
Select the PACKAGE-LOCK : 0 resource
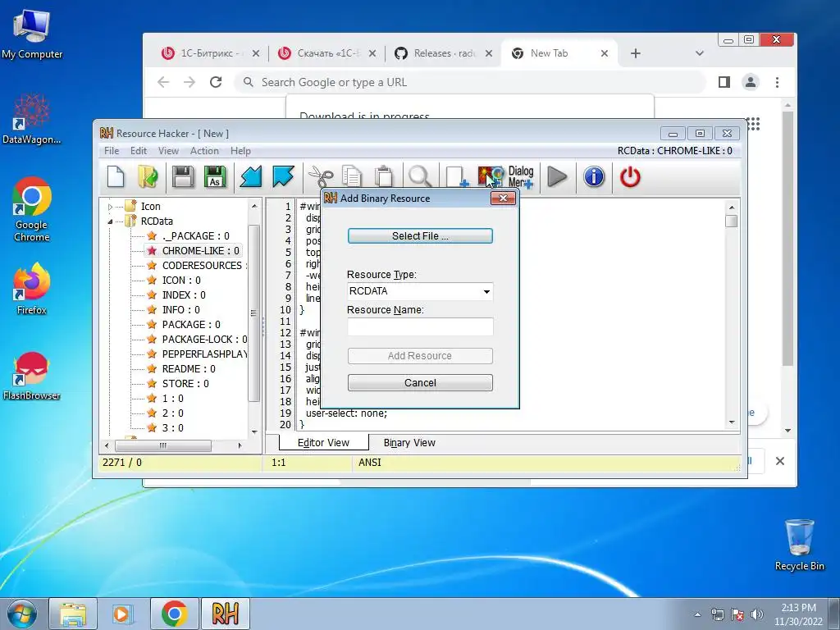204,340
